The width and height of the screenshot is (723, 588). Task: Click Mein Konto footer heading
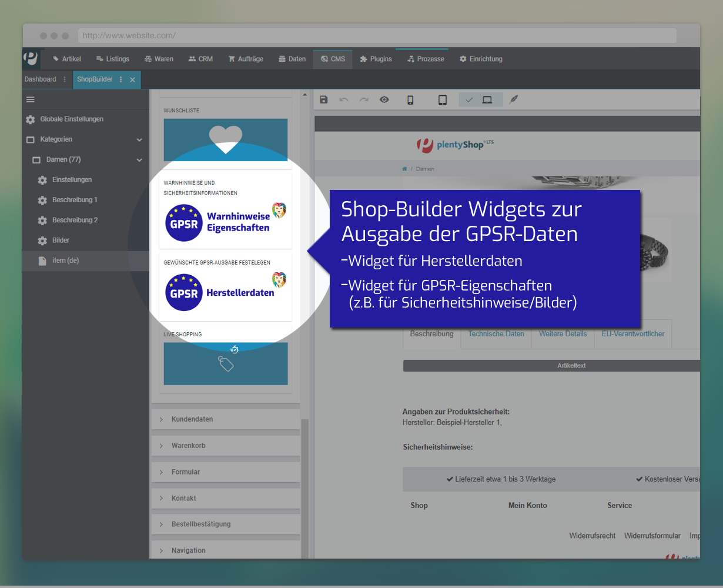[528, 505]
